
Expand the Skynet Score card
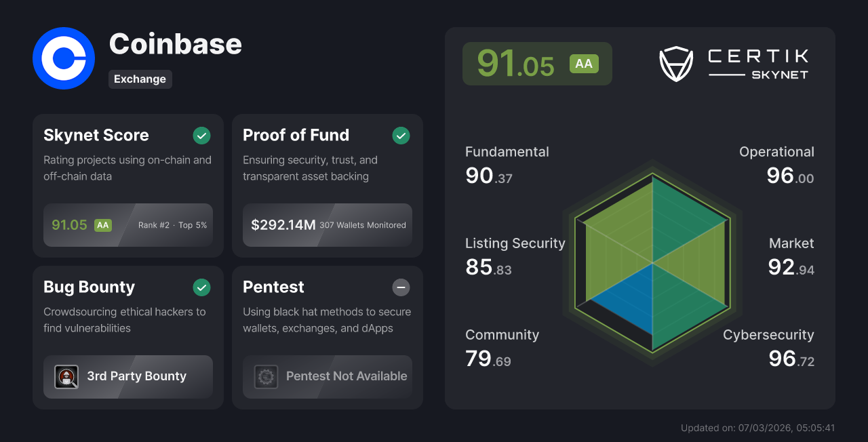[127, 186]
